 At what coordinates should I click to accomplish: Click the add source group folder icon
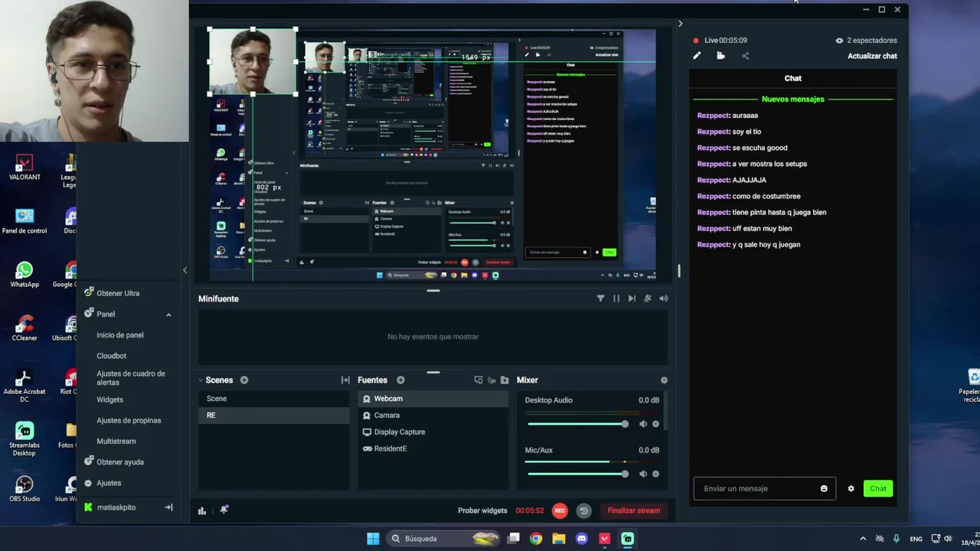pos(505,380)
